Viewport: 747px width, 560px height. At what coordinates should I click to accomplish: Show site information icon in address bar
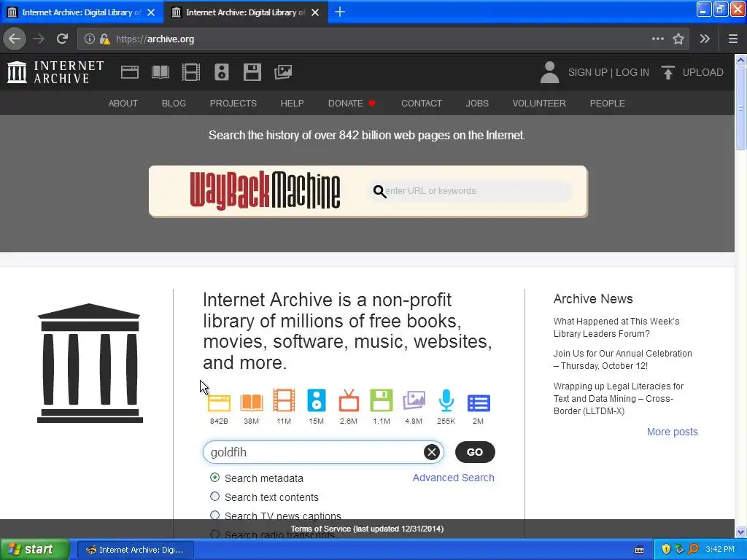(89, 39)
